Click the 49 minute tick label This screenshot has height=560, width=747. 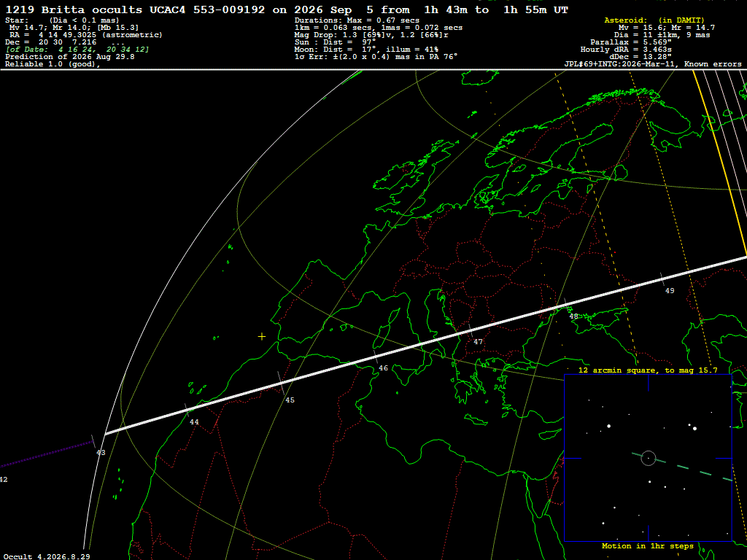coord(670,290)
